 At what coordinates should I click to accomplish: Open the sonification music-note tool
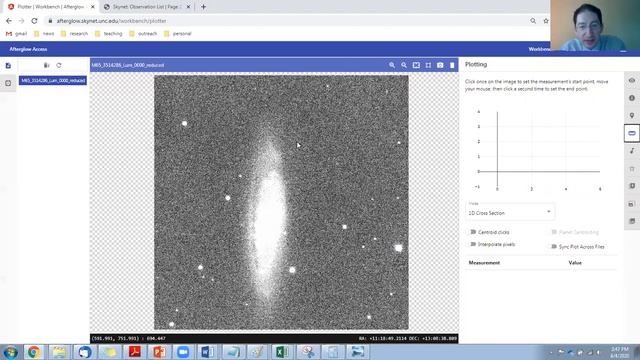coord(632,151)
